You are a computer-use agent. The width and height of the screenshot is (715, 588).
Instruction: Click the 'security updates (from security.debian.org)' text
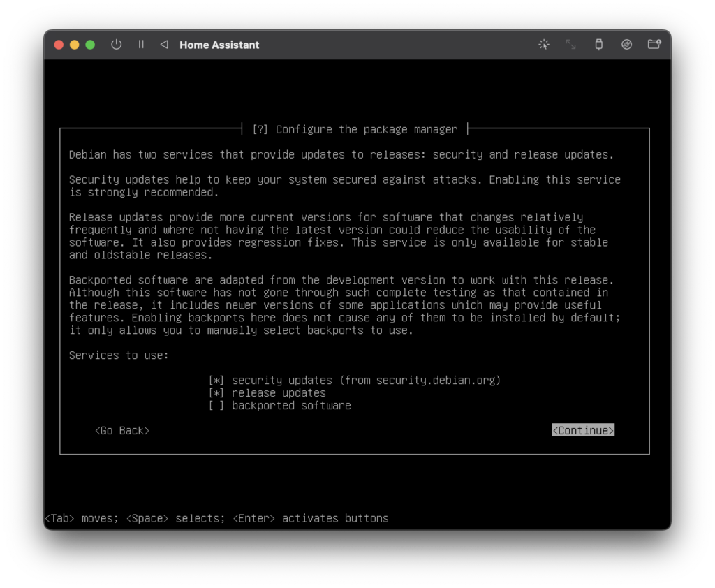(366, 381)
